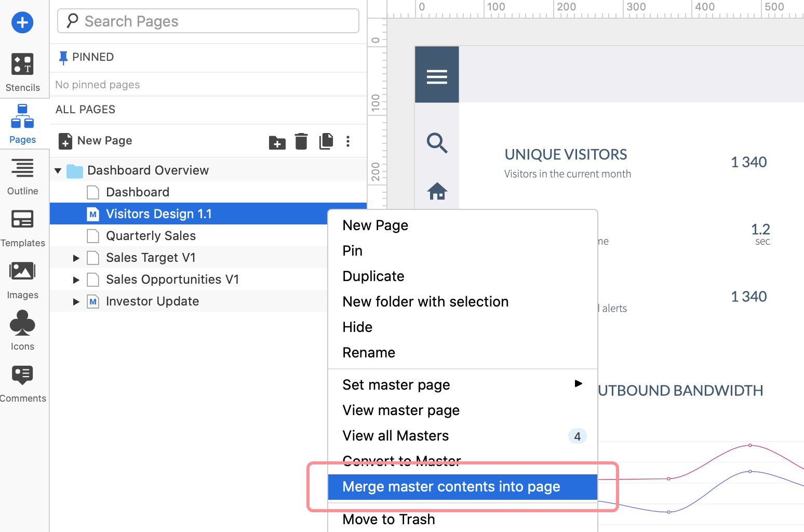Click the blue plus button
The image size is (804, 532).
(22, 22)
